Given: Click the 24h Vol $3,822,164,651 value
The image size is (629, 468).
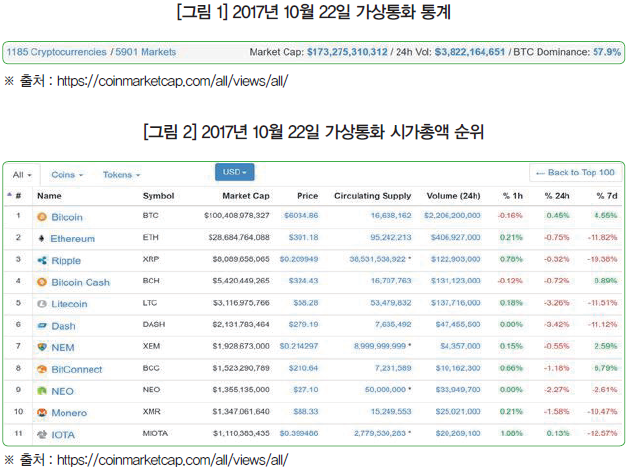Looking at the screenshot, I should (470, 52).
